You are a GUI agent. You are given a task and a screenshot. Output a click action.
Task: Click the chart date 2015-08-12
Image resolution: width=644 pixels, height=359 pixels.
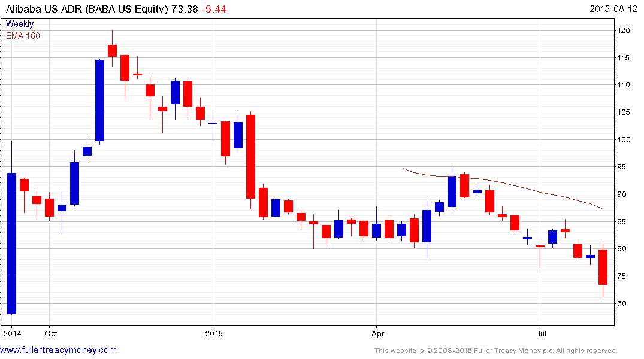(613, 8)
